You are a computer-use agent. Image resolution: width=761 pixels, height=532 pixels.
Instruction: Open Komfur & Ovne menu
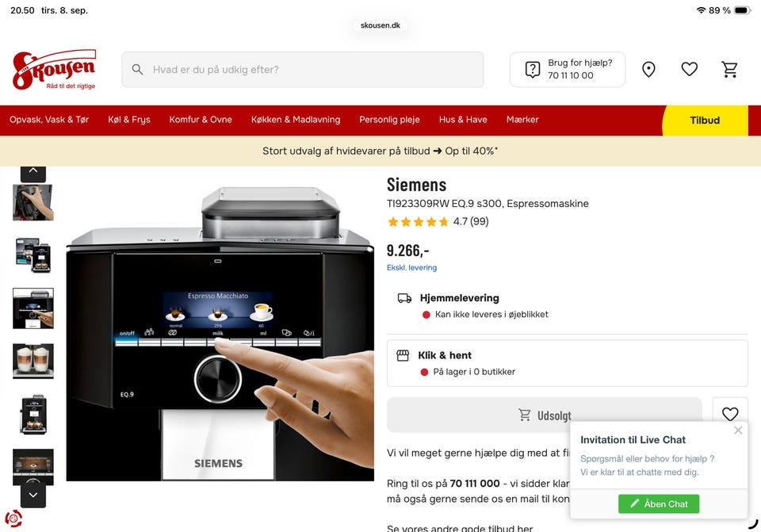click(201, 120)
